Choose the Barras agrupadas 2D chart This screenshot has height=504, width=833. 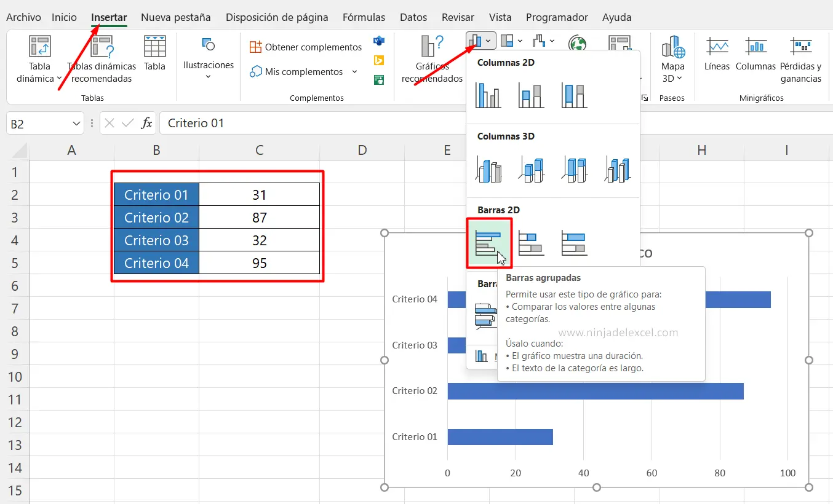pyautogui.click(x=489, y=243)
